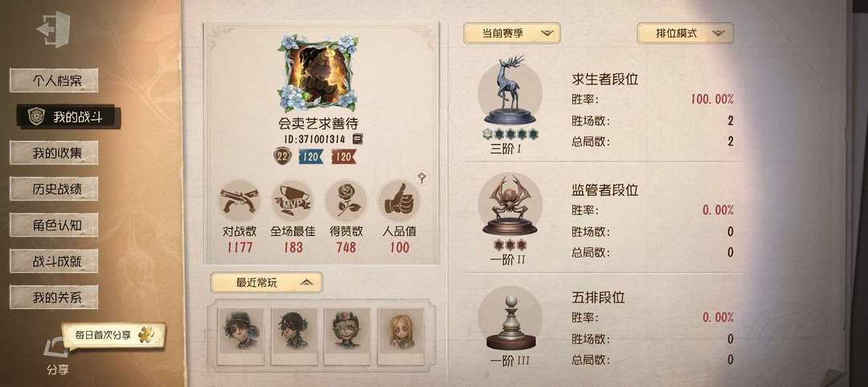Viewport: 868px width, 387px height.
Task: Switch to the 个人档案 tab
Action: [x=54, y=80]
